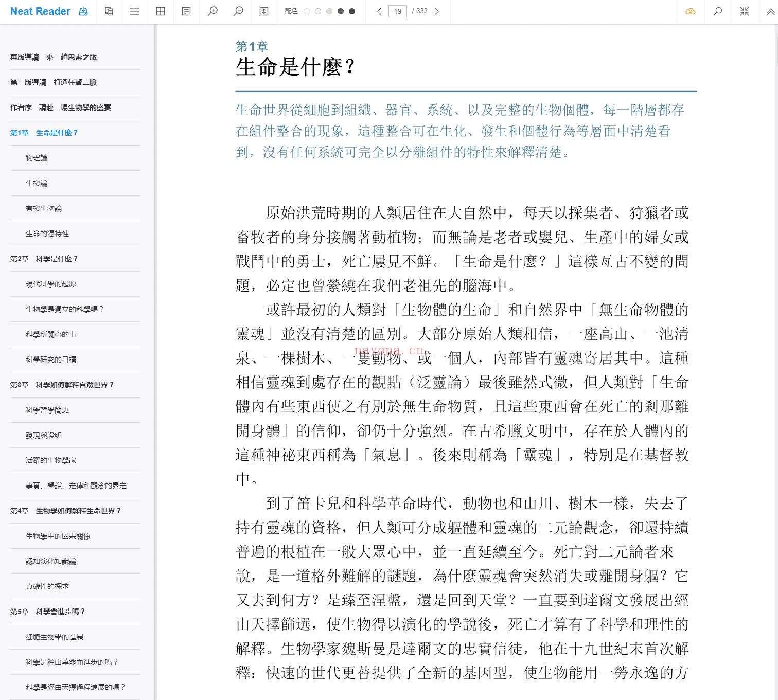Open search with the magnifier icon

(x=718, y=11)
